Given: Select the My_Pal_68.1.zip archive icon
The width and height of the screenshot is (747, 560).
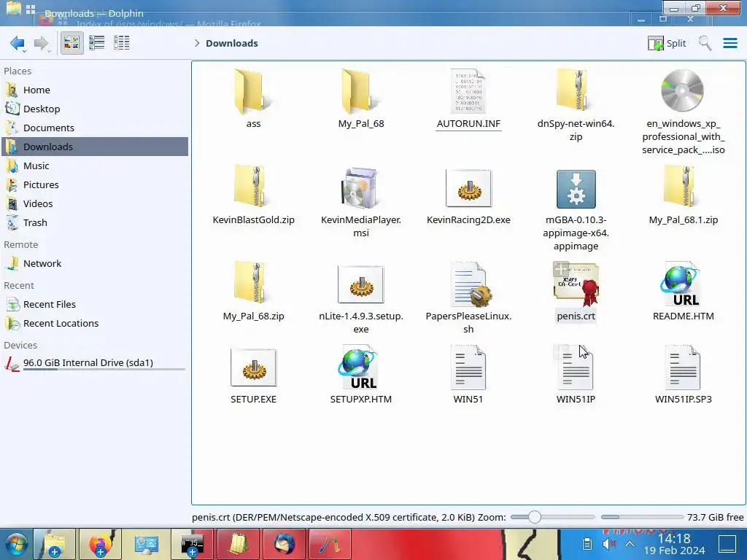Looking at the screenshot, I should coord(683,187).
